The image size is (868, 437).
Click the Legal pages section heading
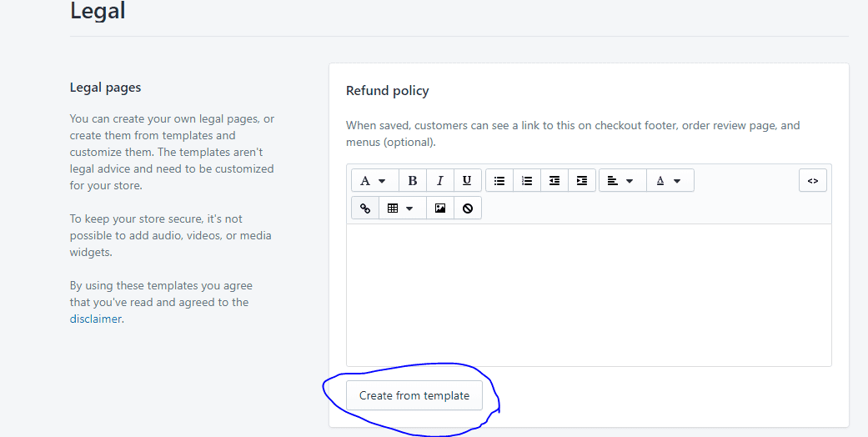point(105,88)
